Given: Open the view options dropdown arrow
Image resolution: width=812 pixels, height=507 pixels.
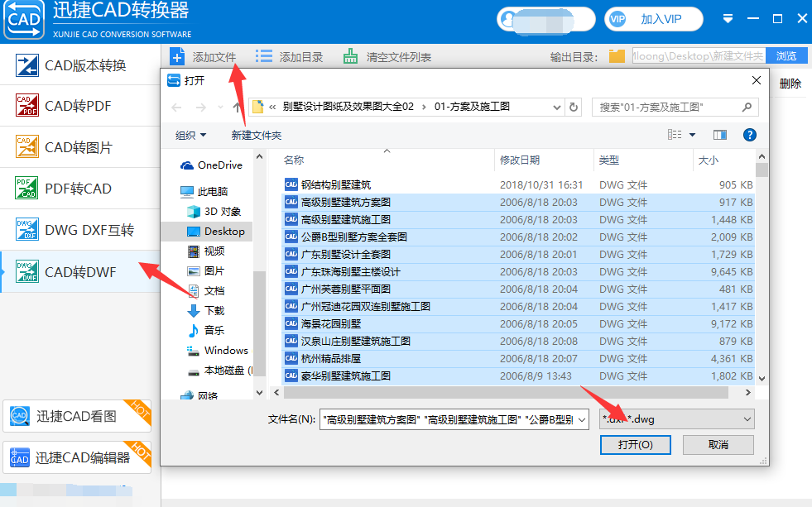Looking at the screenshot, I should pyautogui.click(x=692, y=135).
